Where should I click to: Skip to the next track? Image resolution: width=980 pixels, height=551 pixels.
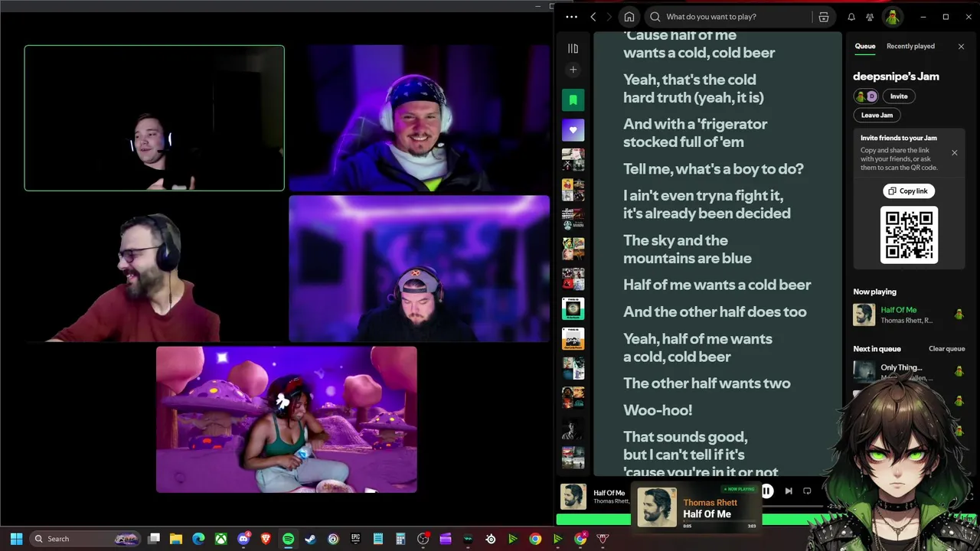789,491
